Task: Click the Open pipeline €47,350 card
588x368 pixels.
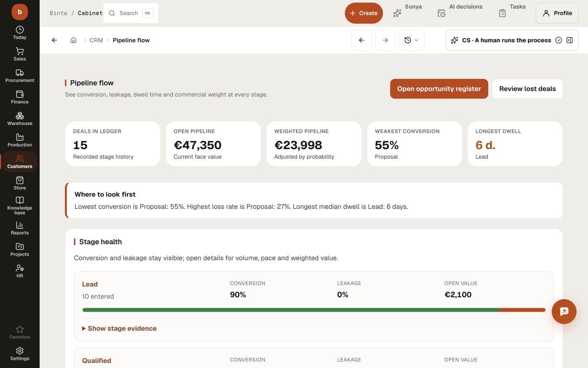Action: [213, 144]
